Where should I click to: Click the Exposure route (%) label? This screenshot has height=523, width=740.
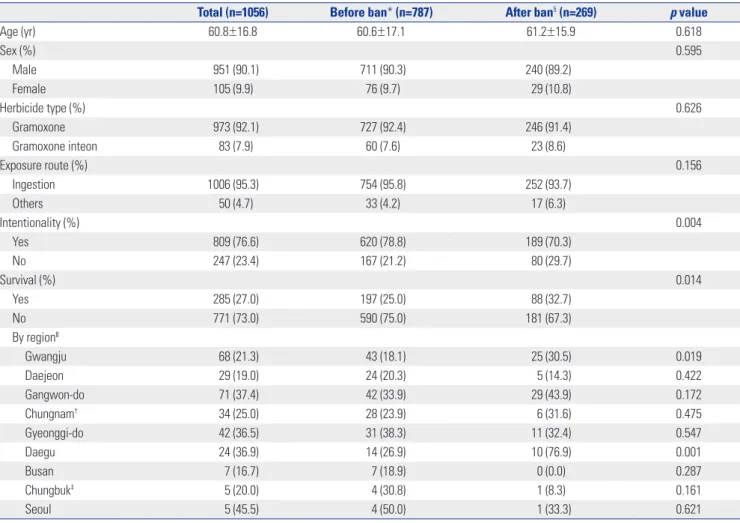point(43,165)
